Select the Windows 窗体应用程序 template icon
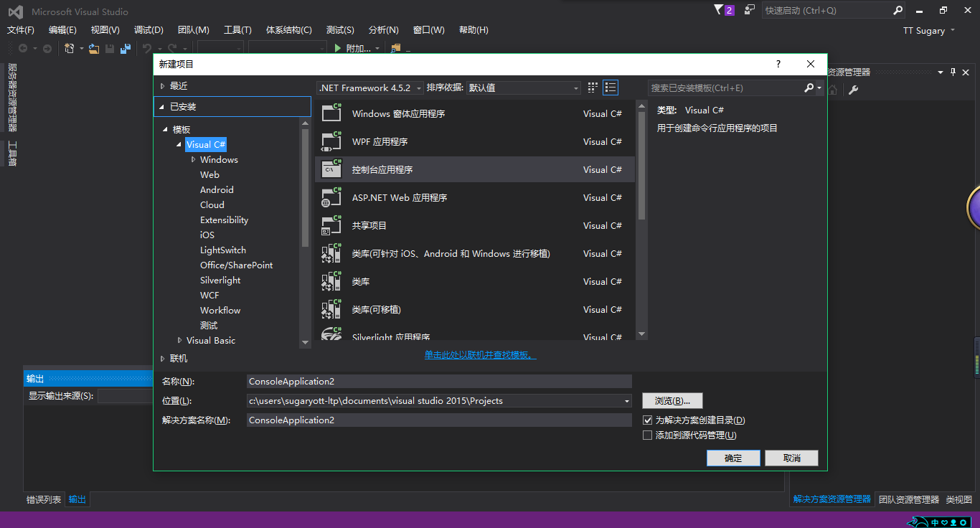The width and height of the screenshot is (980, 528). click(x=331, y=113)
